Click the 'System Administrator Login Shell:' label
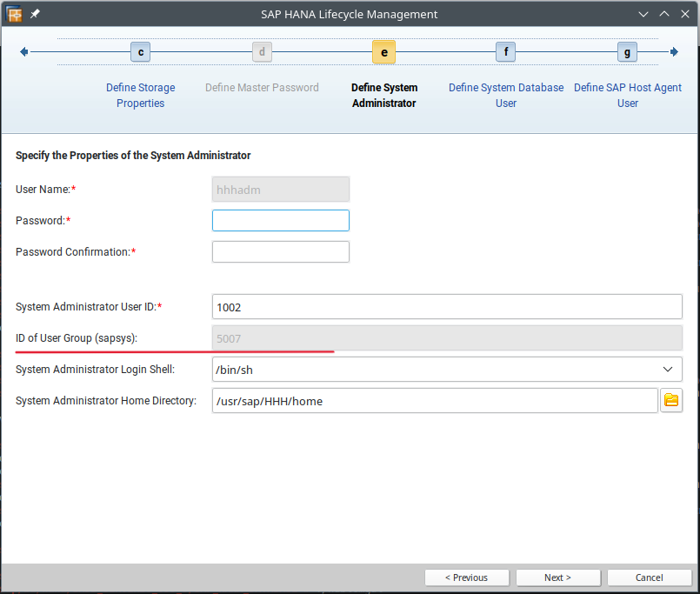 click(x=95, y=370)
